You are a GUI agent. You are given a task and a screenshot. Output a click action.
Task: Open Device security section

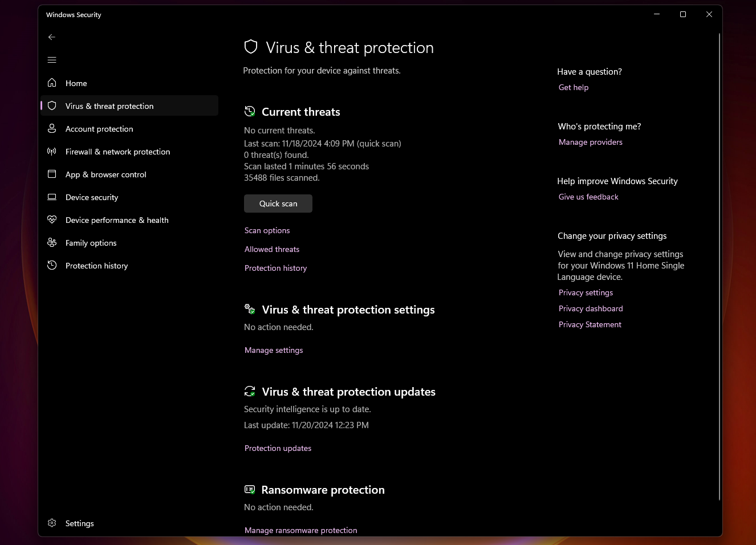point(129,197)
